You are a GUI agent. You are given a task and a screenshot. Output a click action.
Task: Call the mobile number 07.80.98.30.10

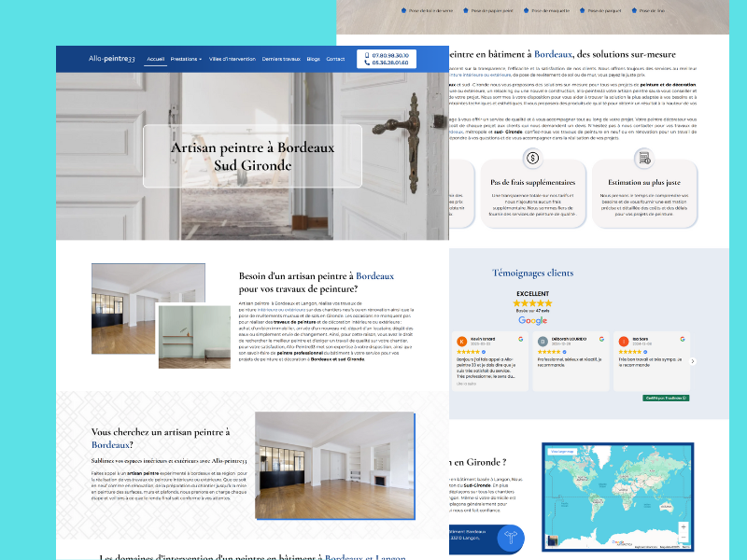point(390,55)
